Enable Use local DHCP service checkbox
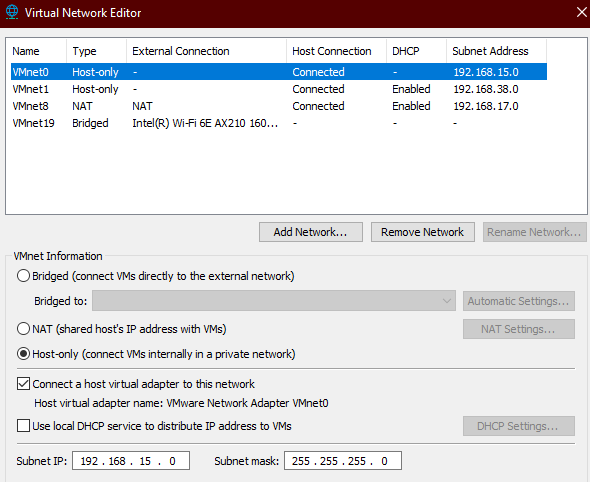 coord(23,426)
